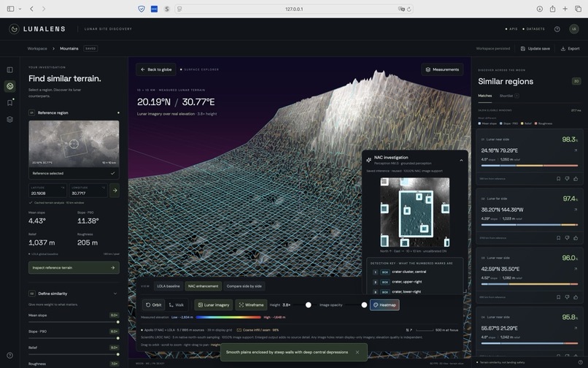Select NAC enhancement view

point(203,286)
